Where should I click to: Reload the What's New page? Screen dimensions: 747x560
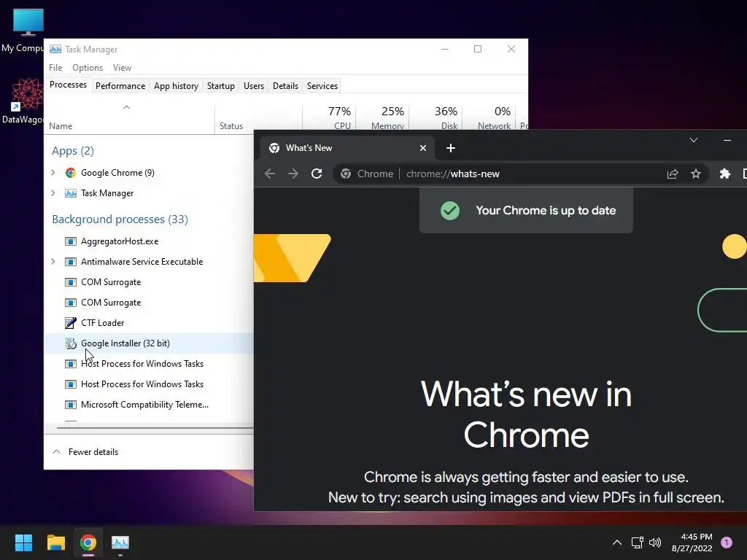(317, 174)
